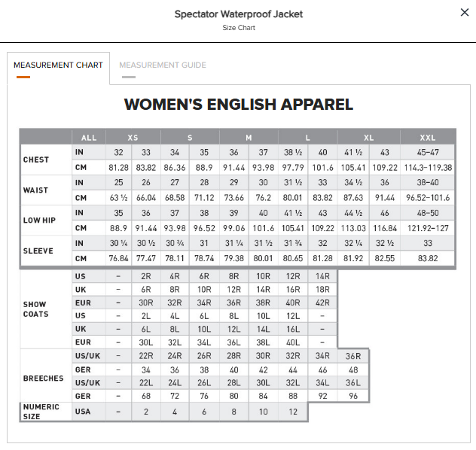Select the chest value 45–47
Screen dimensions: 476x450
point(428,152)
